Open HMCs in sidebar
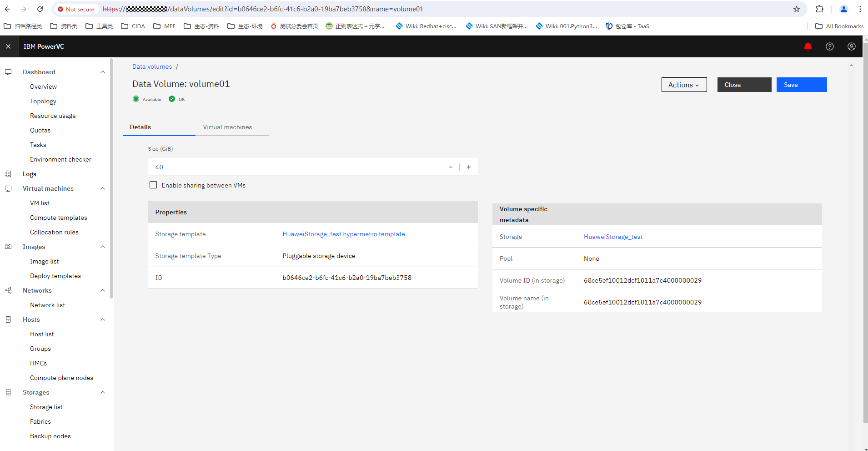The height and width of the screenshot is (451, 868). coord(38,363)
